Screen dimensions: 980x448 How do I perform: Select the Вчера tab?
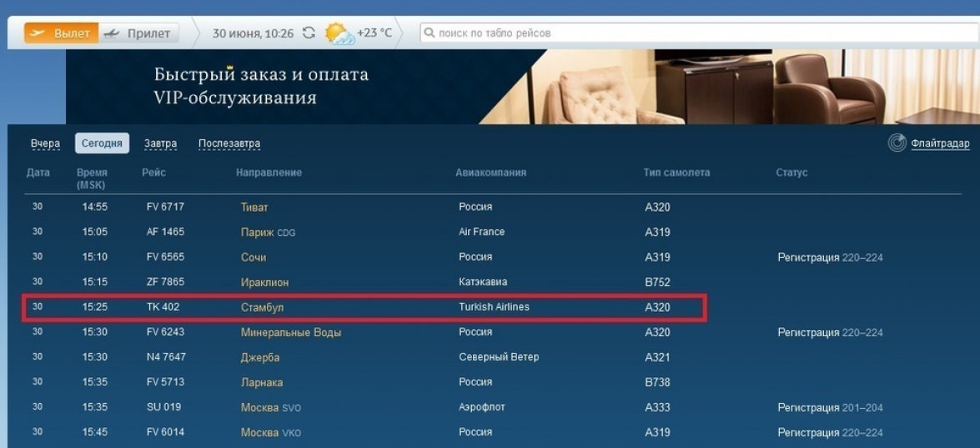tap(46, 143)
